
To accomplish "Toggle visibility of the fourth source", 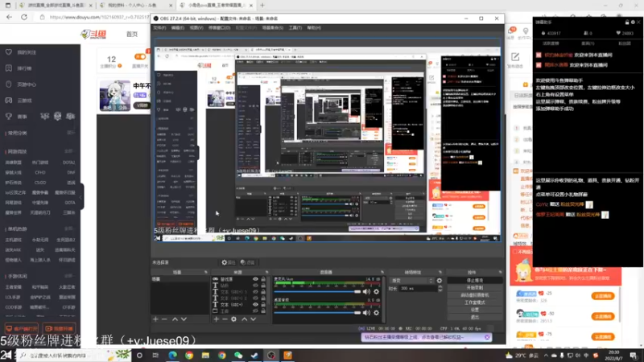I will (255, 298).
